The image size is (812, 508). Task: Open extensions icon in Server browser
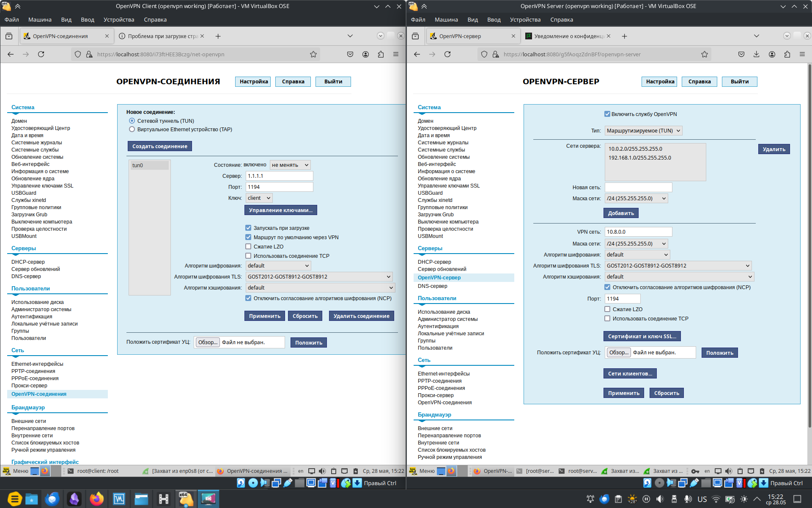point(787,54)
